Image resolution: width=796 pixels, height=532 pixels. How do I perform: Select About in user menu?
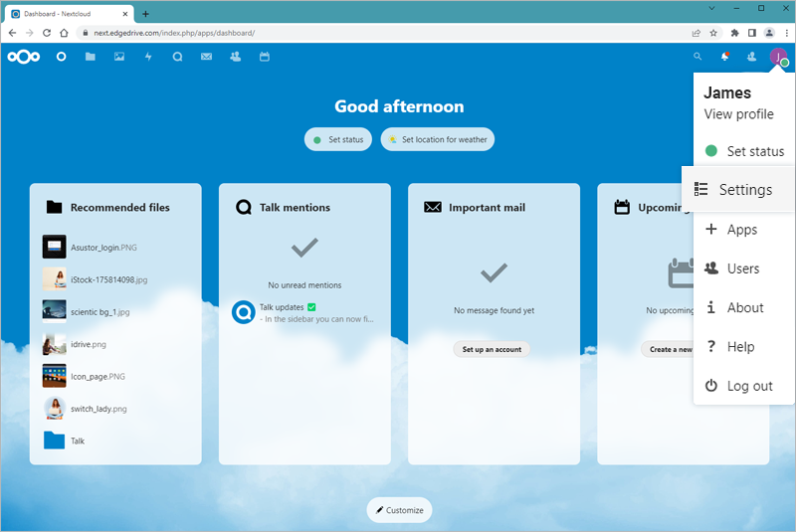743,307
